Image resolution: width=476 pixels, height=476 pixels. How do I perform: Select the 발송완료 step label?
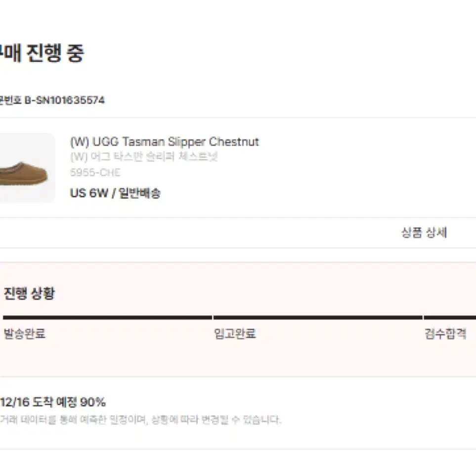tap(24, 334)
